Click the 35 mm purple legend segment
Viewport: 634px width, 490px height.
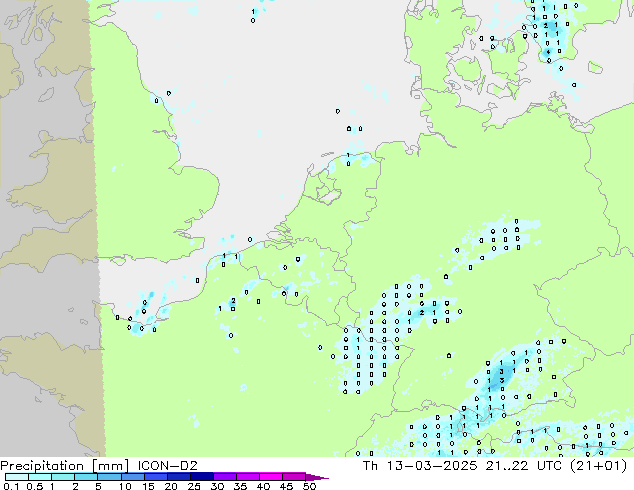[x=250, y=477]
